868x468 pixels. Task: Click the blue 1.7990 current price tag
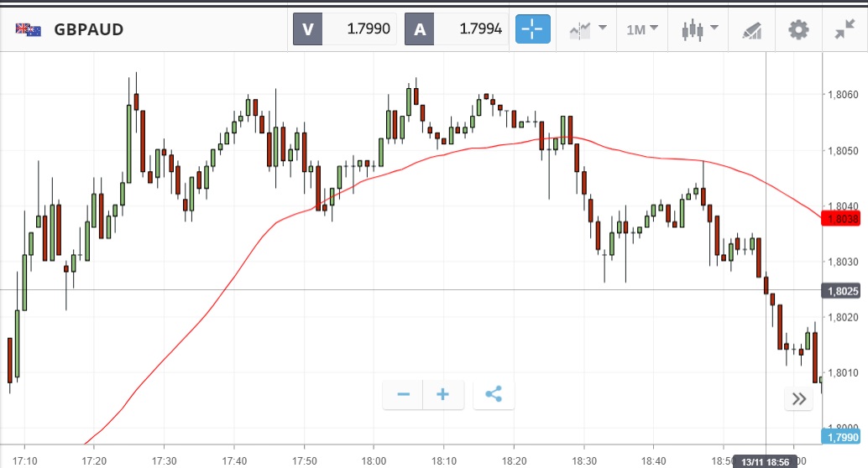842,436
